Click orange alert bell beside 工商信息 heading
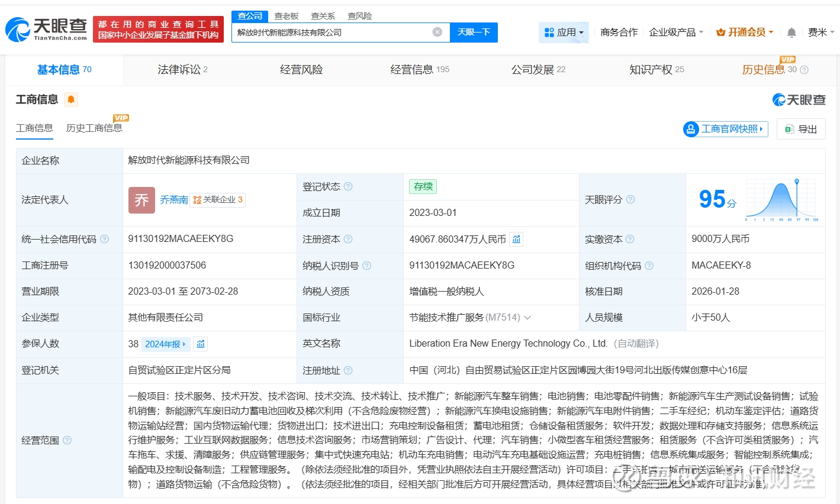Screen dimensions: 840x504 pyautogui.click(x=71, y=99)
